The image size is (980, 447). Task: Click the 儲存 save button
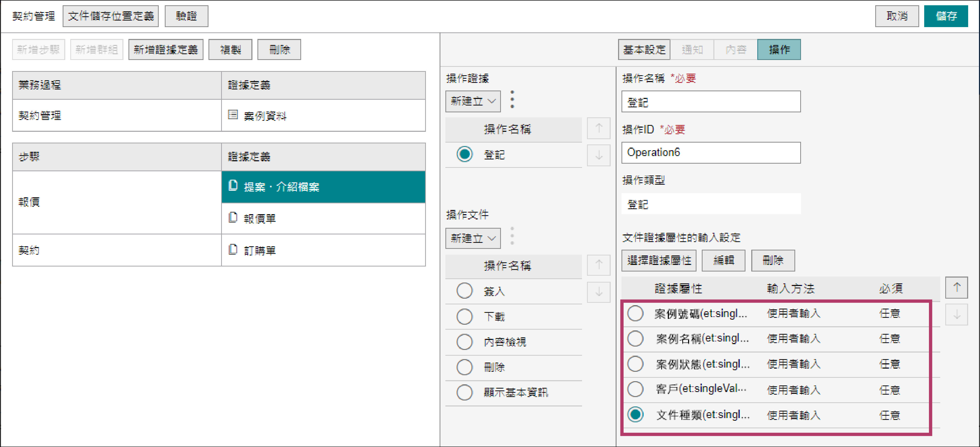point(946,16)
